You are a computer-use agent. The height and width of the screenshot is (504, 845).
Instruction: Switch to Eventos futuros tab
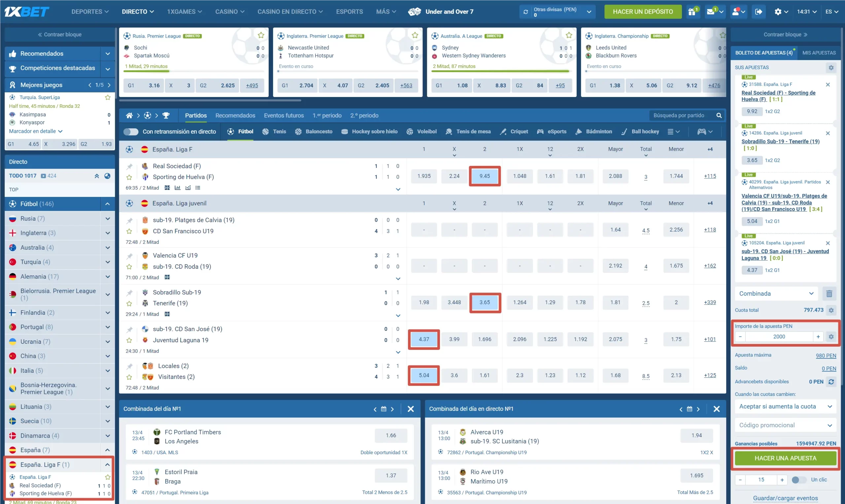tap(284, 115)
